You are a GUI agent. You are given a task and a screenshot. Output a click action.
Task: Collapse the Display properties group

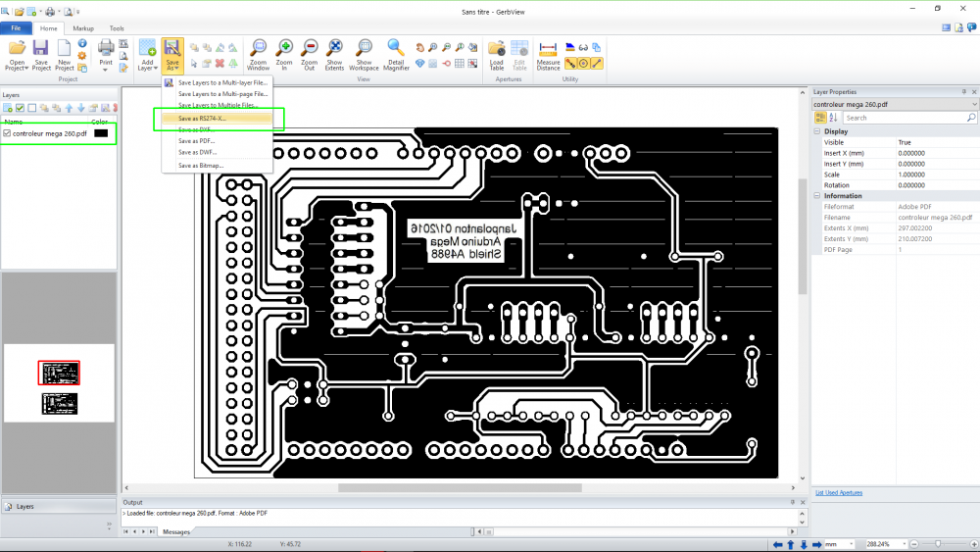point(817,131)
